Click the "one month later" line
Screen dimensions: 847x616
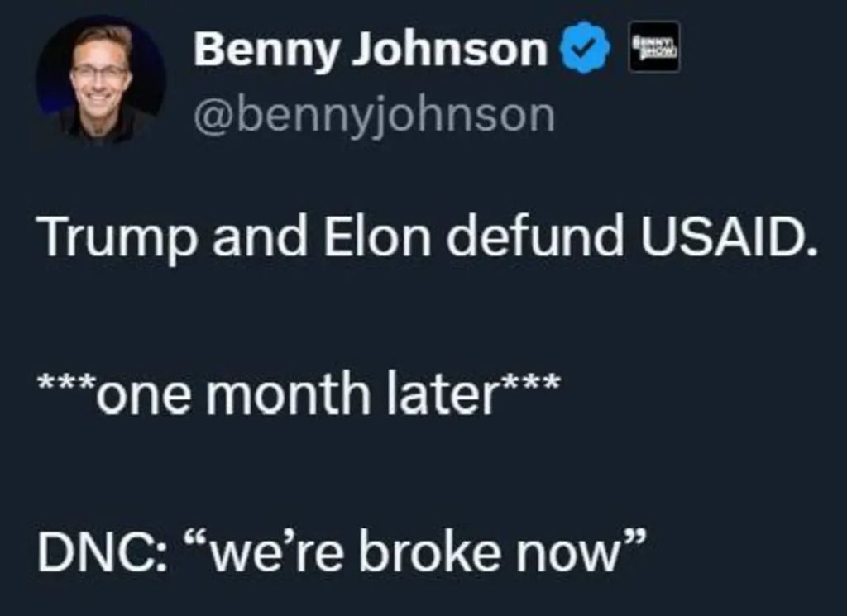298,394
